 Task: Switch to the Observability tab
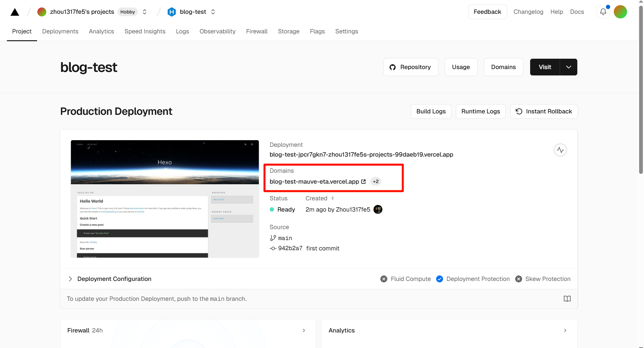pos(217,31)
